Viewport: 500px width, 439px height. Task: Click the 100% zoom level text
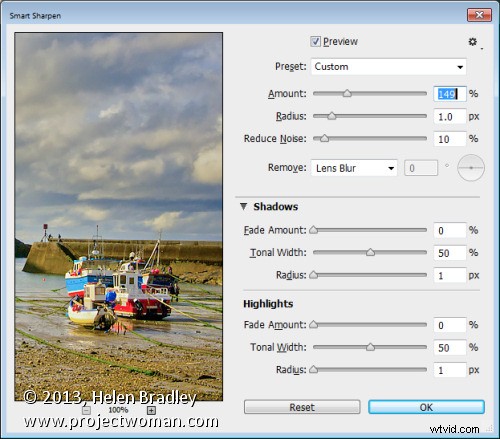[118, 410]
